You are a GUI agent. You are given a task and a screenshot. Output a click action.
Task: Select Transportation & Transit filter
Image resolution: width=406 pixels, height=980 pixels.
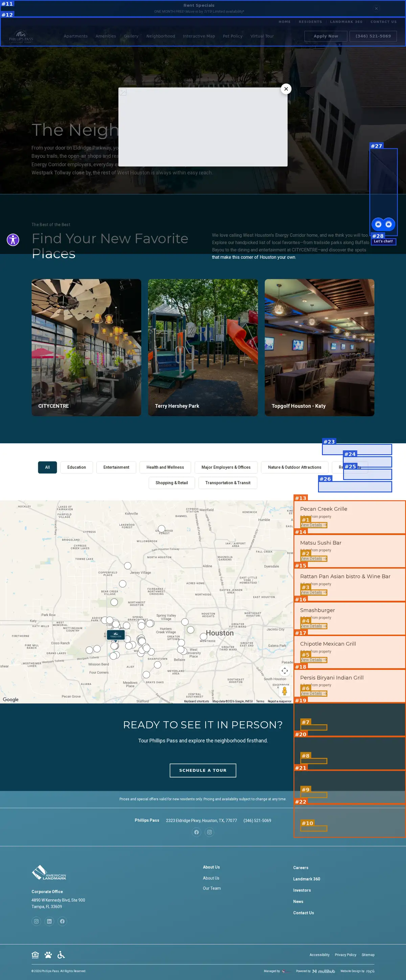(228, 483)
